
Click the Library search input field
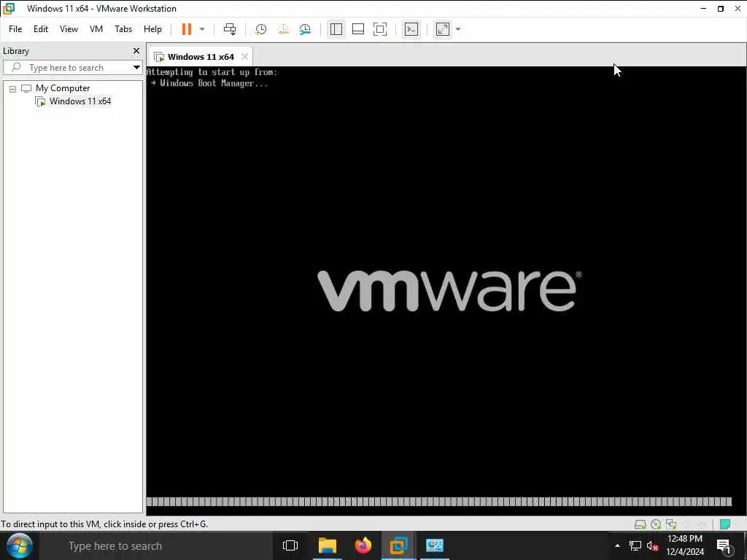pyautogui.click(x=71, y=68)
